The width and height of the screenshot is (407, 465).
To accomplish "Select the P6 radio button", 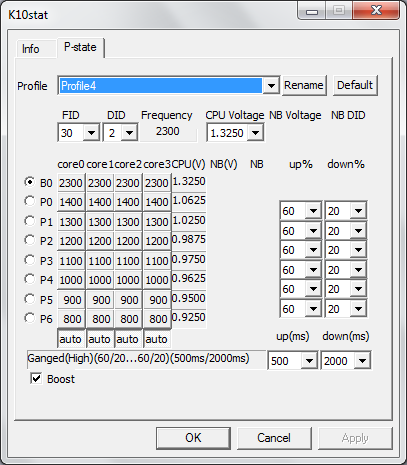I will click(30, 318).
